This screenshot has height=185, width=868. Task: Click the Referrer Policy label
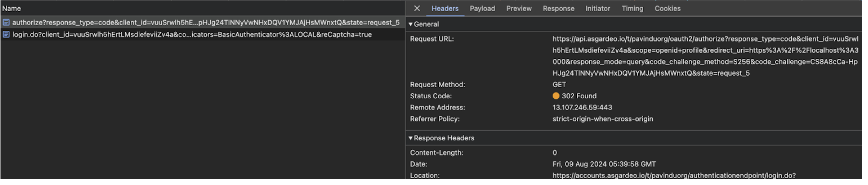[x=434, y=119]
